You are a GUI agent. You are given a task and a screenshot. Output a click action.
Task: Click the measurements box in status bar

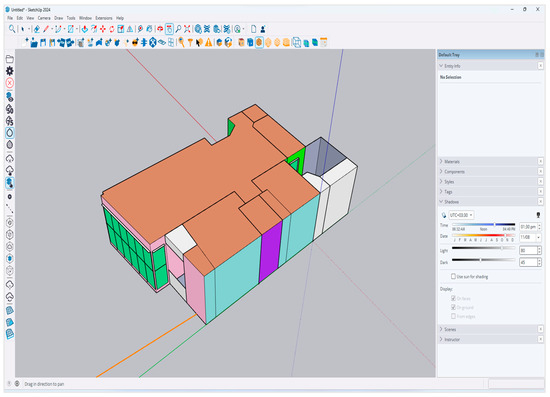click(x=516, y=384)
